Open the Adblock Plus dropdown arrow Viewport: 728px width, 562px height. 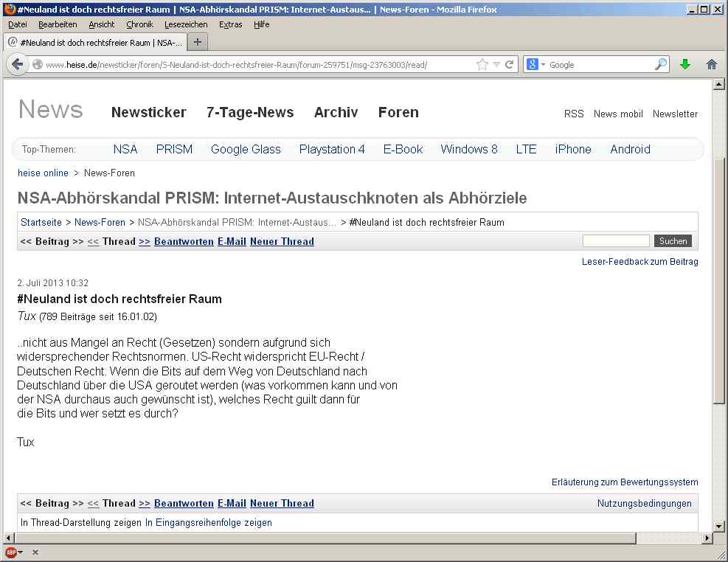(21, 552)
